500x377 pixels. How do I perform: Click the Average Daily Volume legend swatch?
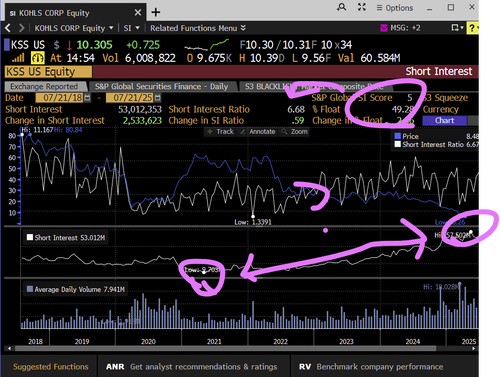click(x=30, y=289)
